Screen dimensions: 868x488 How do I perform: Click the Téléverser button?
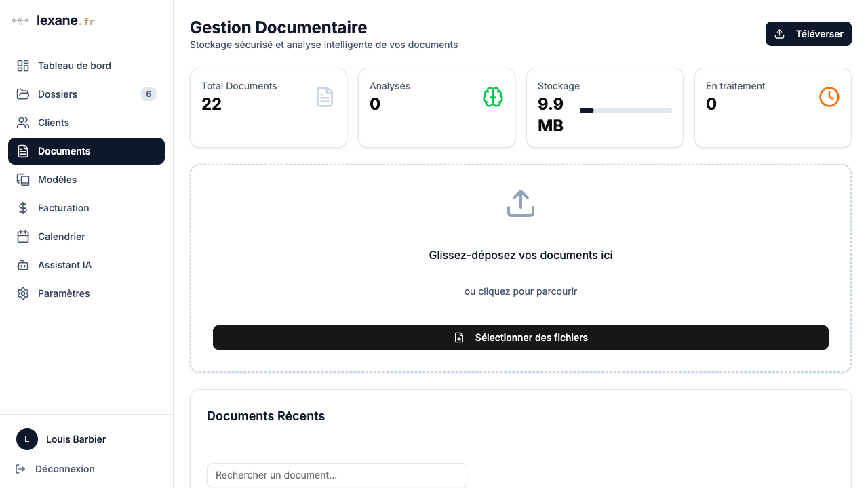click(x=808, y=33)
